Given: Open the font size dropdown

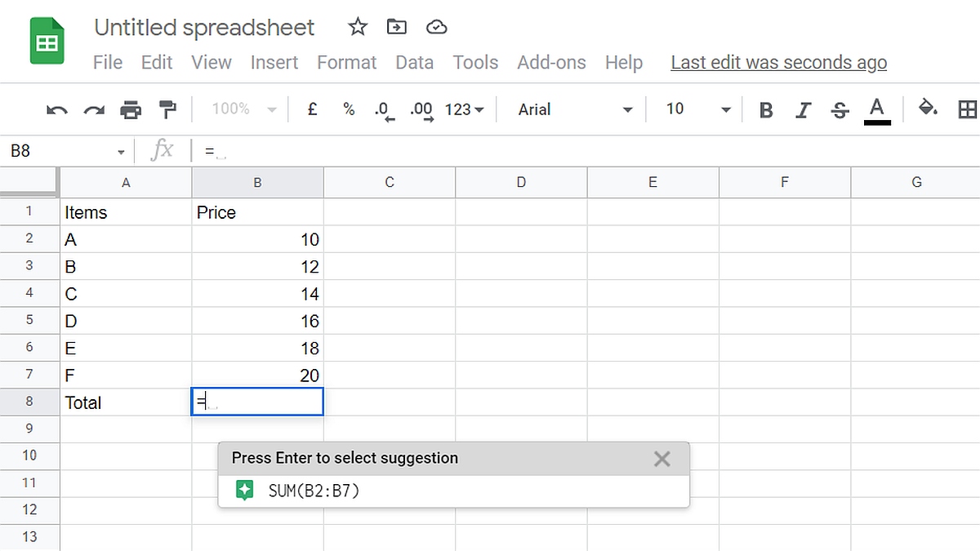Looking at the screenshot, I should coord(726,109).
